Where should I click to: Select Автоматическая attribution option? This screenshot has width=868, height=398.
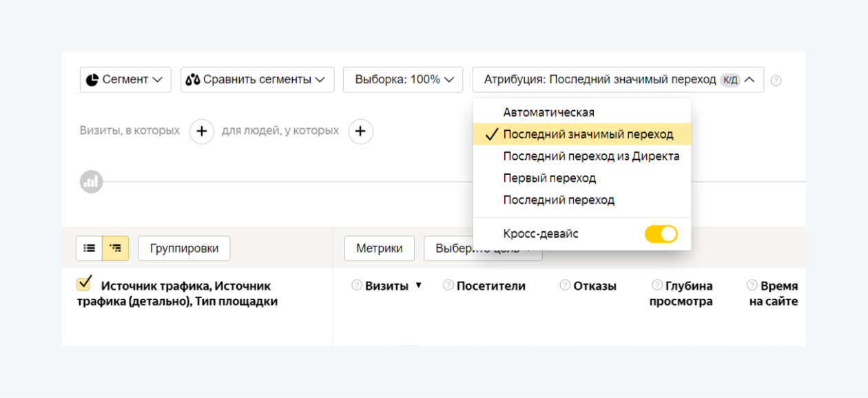tap(548, 112)
